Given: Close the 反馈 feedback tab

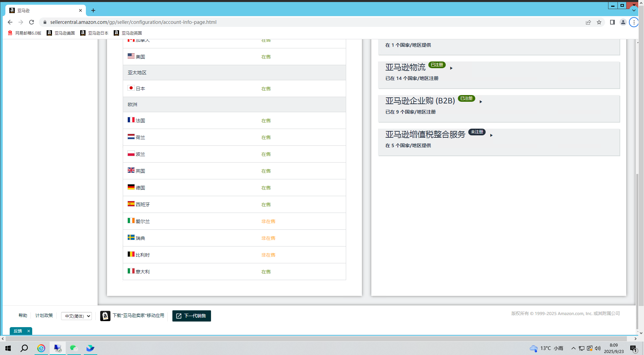Looking at the screenshot, I should 29,331.
